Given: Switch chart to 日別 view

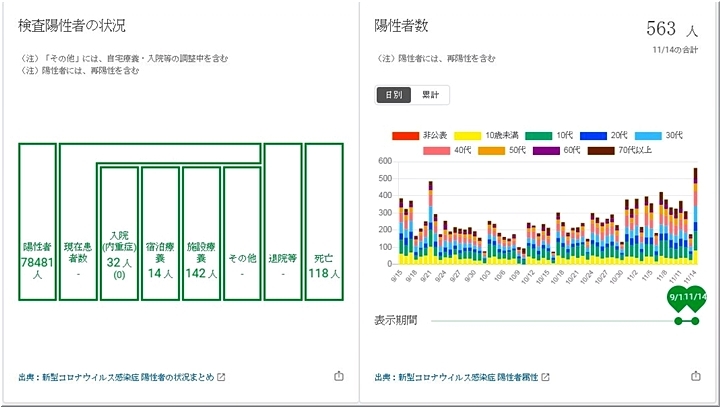Looking at the screenshot, I should 395,95.
